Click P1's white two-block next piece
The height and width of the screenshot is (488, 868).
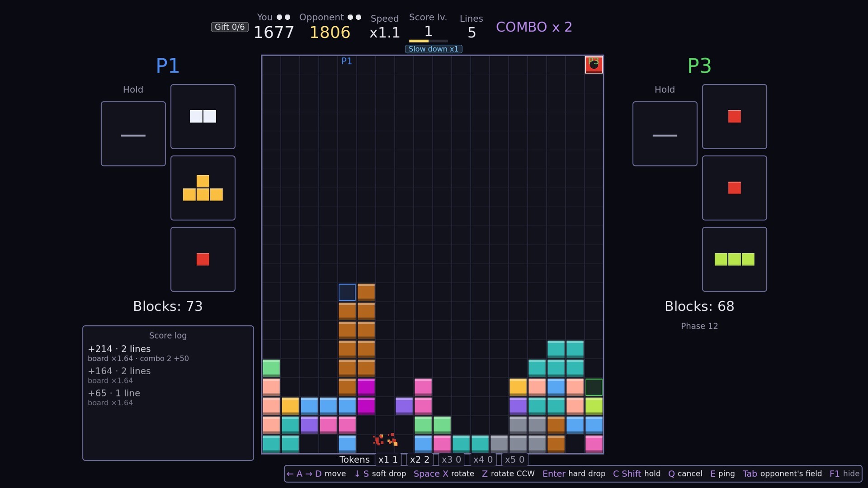point(203,117)
